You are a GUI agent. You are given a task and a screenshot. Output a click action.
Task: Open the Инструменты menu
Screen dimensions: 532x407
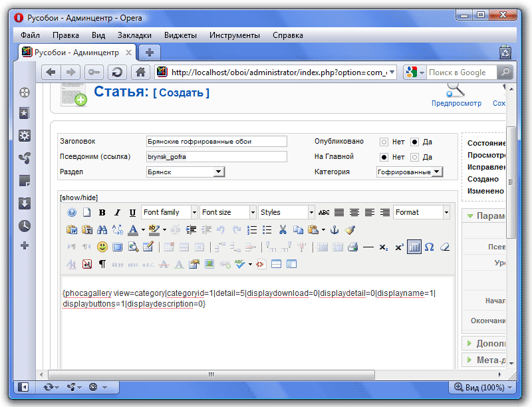click(x=234, y=35)
